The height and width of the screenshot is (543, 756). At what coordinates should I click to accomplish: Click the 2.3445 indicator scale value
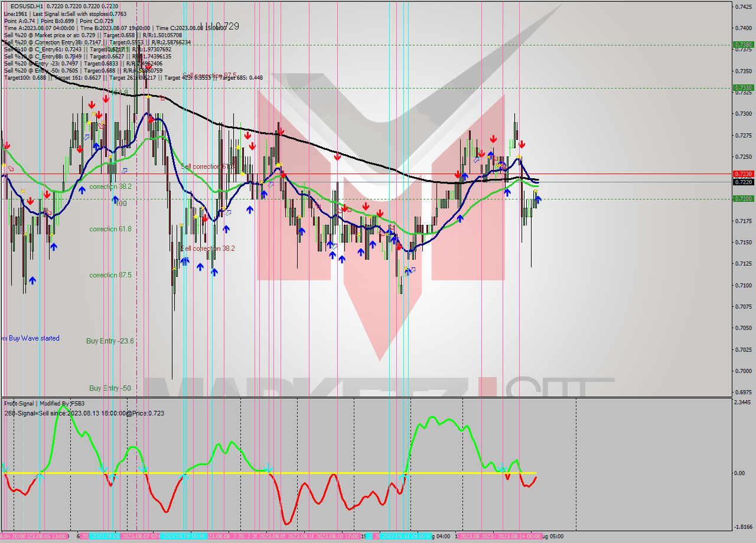point(743,403)
